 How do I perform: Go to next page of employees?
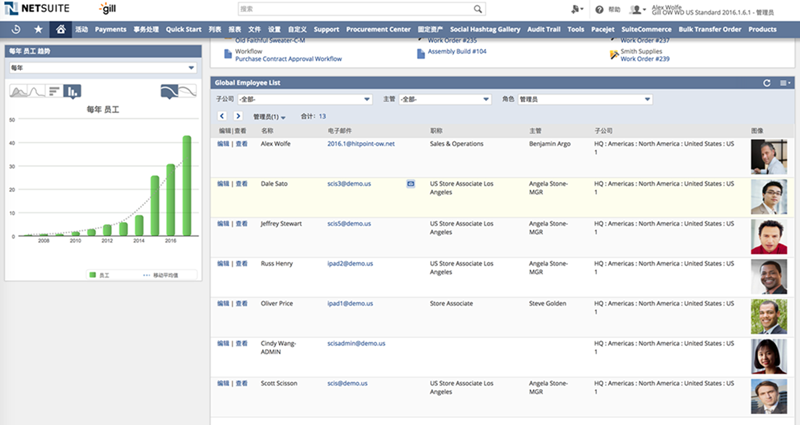240,116
